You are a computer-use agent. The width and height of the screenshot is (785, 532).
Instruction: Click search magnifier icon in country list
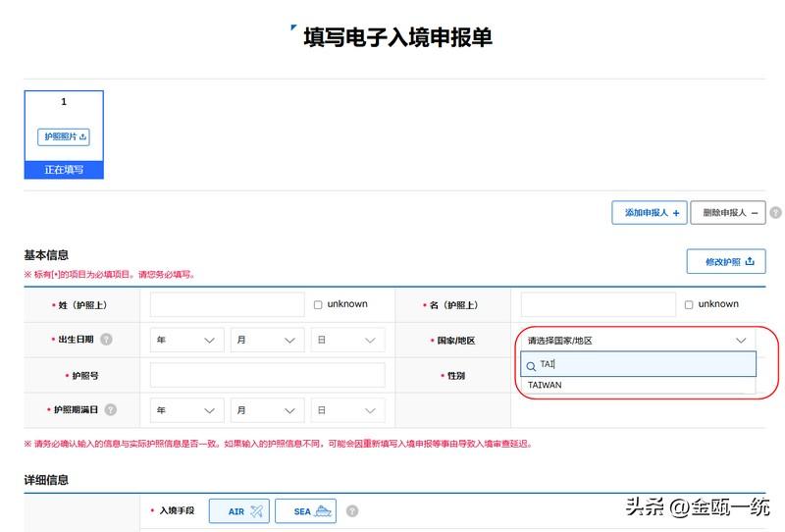(531, 367)
